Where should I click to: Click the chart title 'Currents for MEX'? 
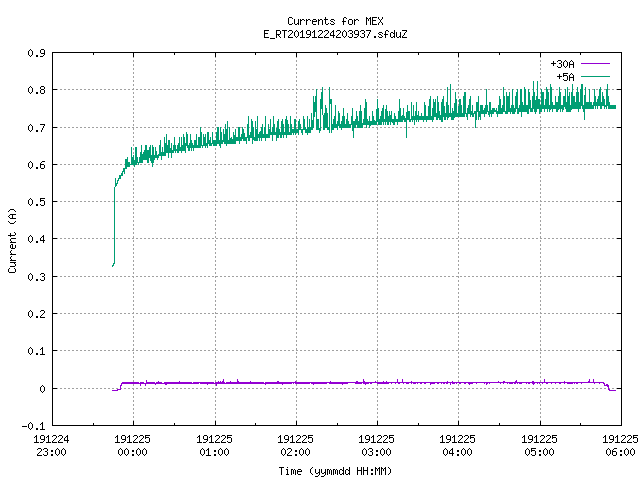[x=335, y=21]
